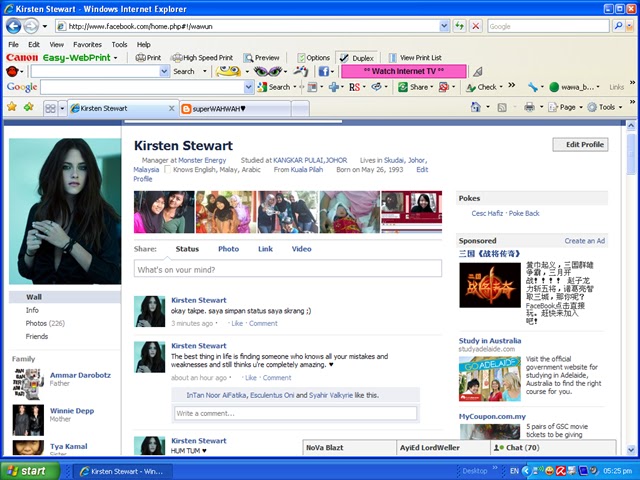Open the File menu
This screenshot has width=640, height=480.
pyautogui.click(x=13, y=44)
